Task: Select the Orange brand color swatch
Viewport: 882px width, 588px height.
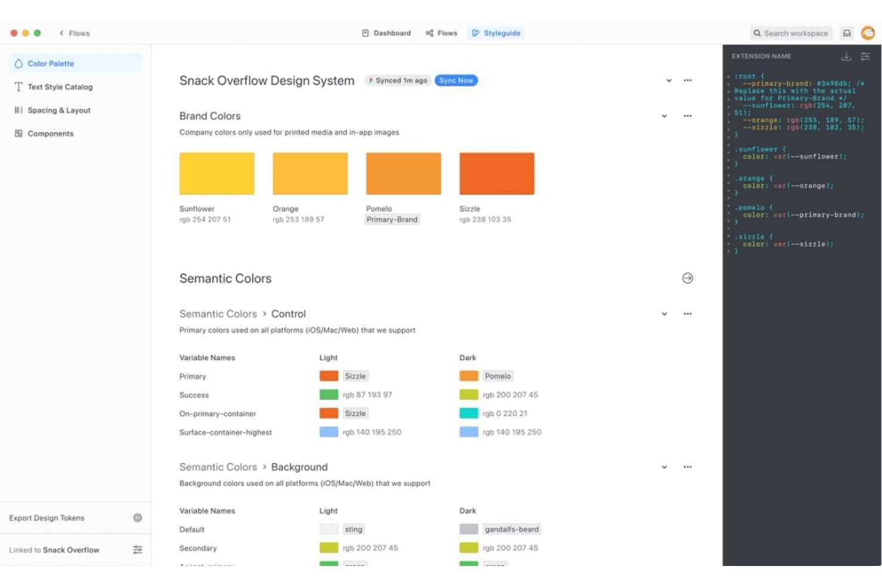Action: pyautogui.click(x=310, y=173)
